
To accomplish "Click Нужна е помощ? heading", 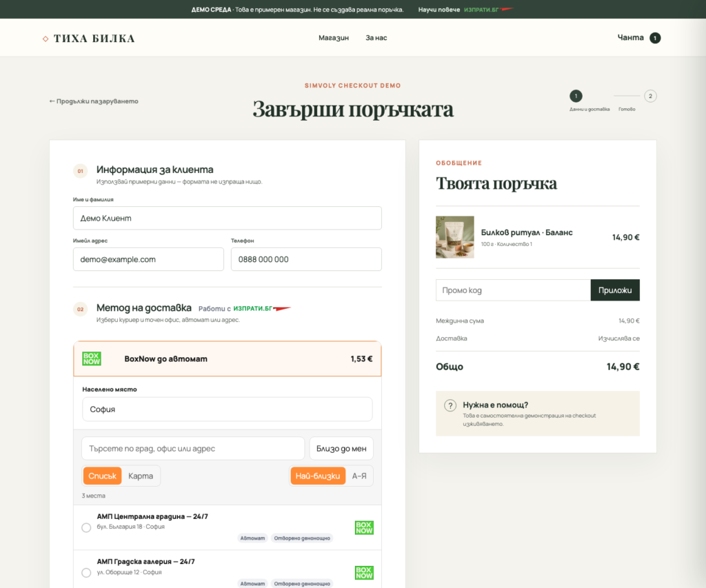I will (x=496, y=405).
